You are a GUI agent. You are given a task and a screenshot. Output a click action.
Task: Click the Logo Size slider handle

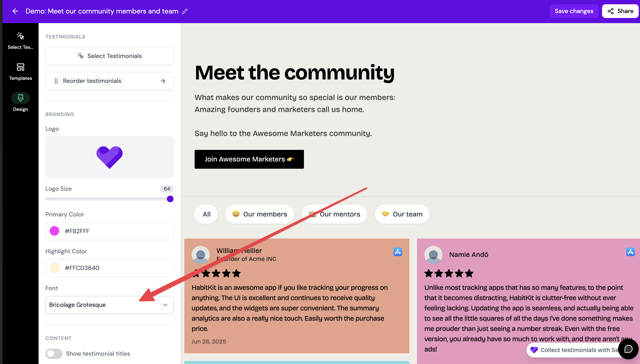point(170,199)
